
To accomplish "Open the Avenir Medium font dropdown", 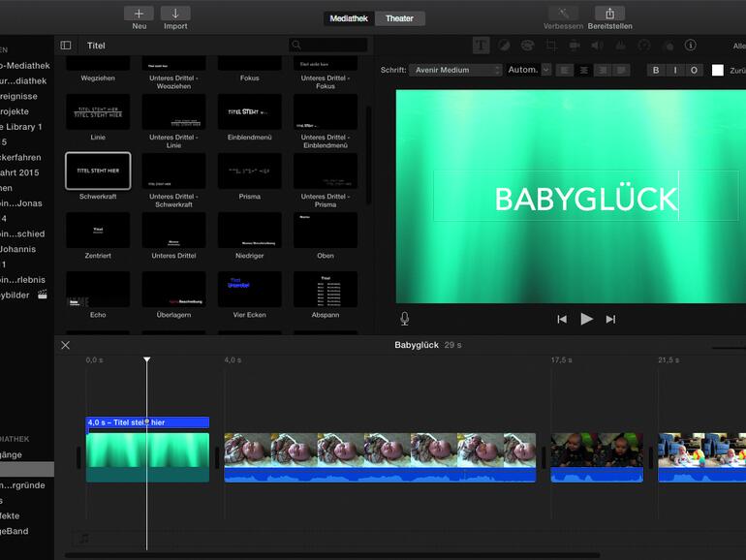I will pyautogui.click(x=455, y=70).
